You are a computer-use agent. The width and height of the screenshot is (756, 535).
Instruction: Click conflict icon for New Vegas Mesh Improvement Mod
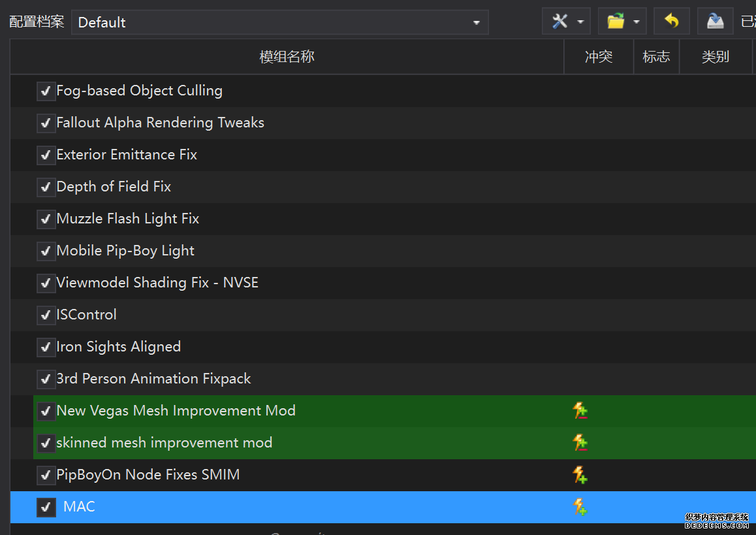(x=580, y=411)
